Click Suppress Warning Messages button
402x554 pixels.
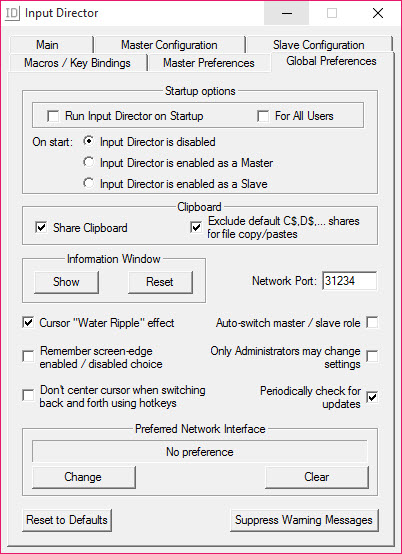pos(304,520)
